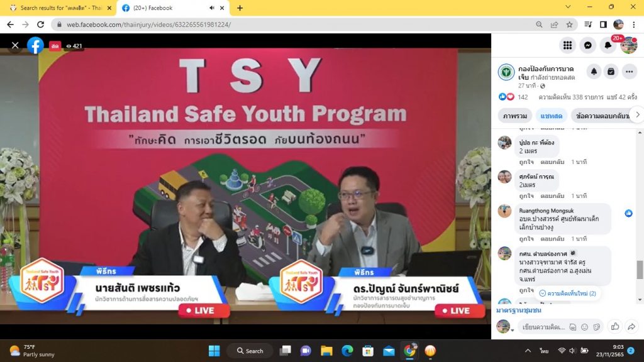
Task: Reply to ศุภรัตน์ การุณ's comment
Action: [552, 196]
